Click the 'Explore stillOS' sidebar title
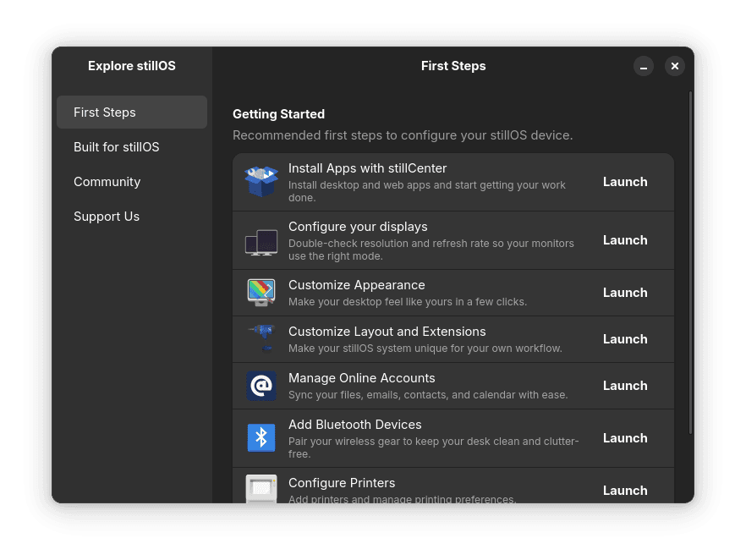 tap(132, 66)
